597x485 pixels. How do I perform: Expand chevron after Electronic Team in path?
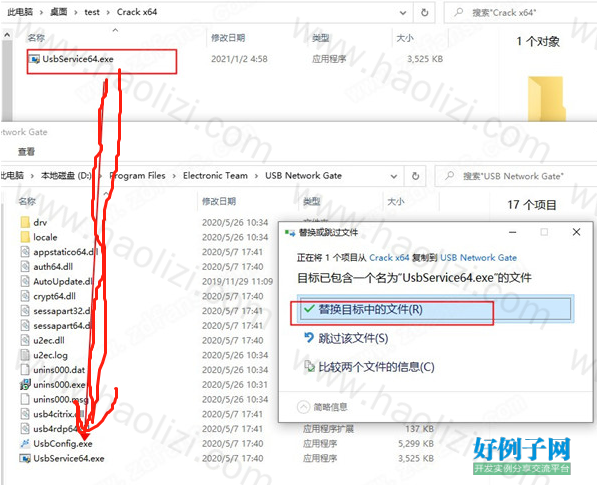(256, 176)
